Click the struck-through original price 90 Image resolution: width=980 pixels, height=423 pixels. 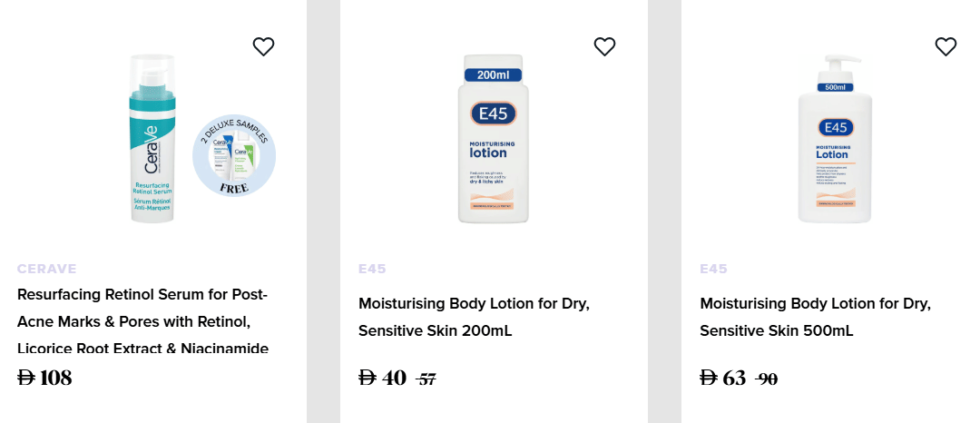(x=767, y=379)
